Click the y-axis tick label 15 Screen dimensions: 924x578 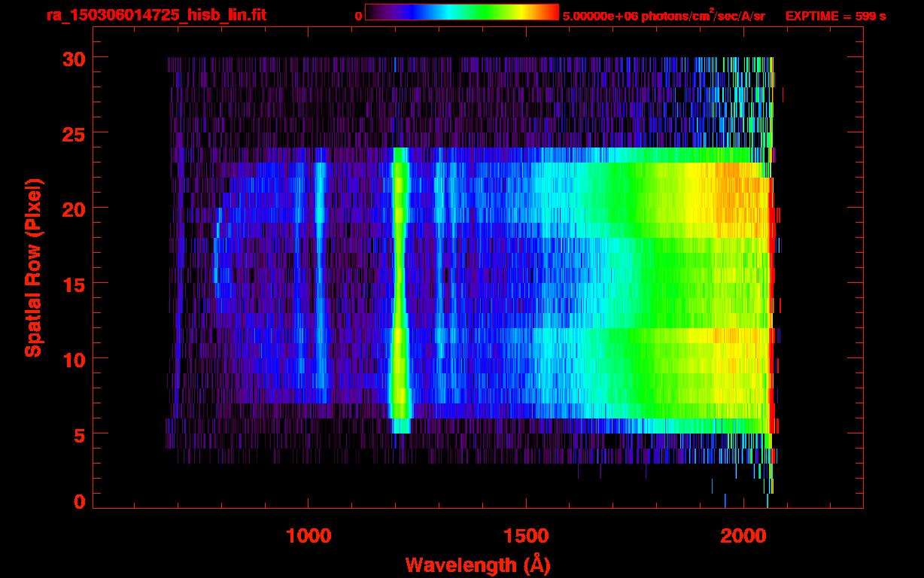click(x=74, y=284)
